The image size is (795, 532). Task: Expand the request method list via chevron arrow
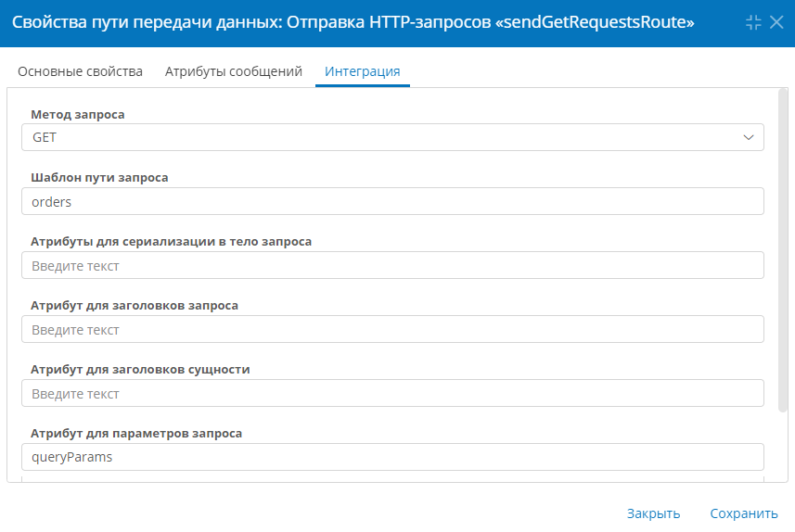point(749,137)
